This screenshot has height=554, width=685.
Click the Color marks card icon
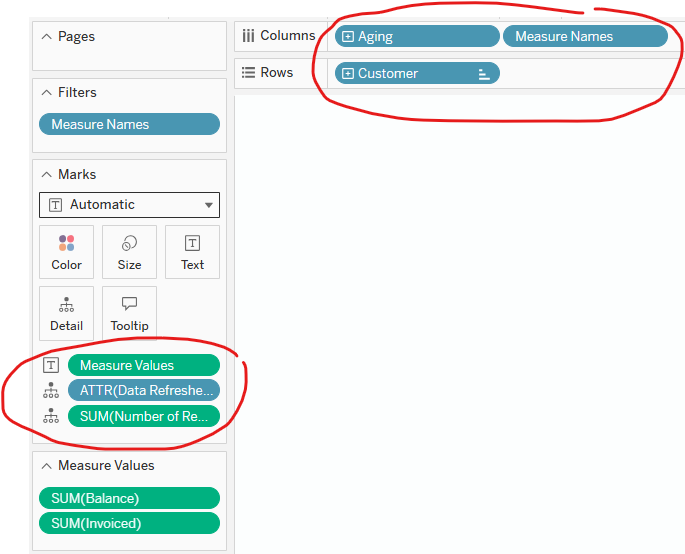66,244
